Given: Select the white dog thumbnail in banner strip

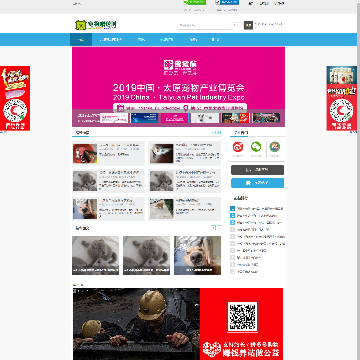Looking at the screenshot, I should pyautogui.click(x=205, y=118).
